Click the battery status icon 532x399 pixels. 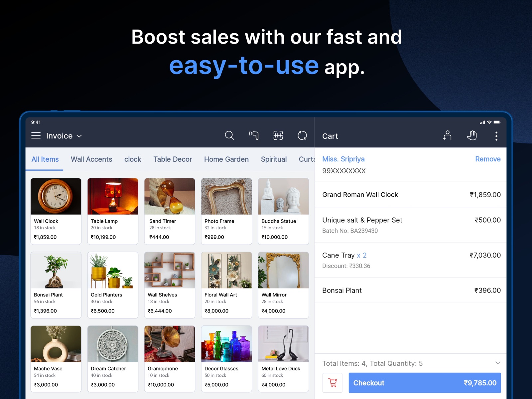click(497, 122)
